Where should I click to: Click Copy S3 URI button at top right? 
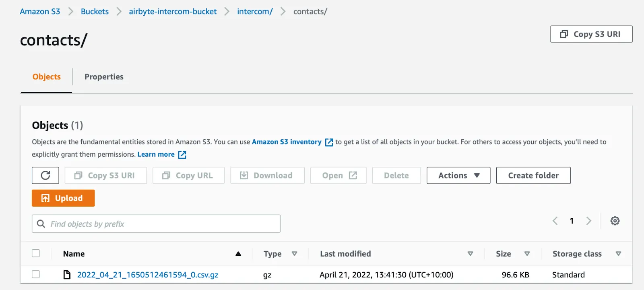(x=591, y=34)
